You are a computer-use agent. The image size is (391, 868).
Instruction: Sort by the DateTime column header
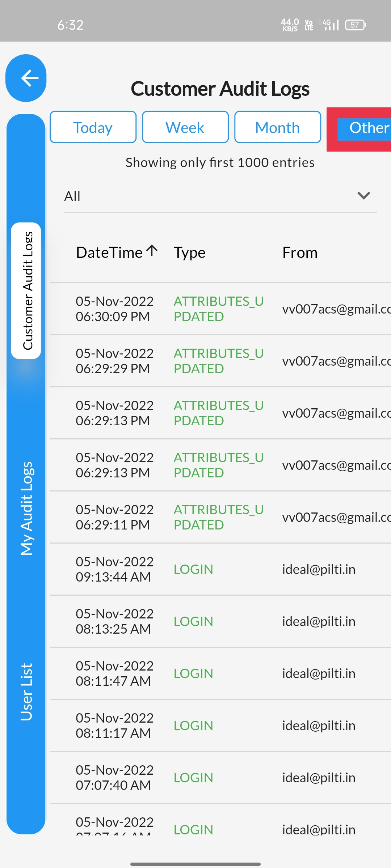(109, 253)
